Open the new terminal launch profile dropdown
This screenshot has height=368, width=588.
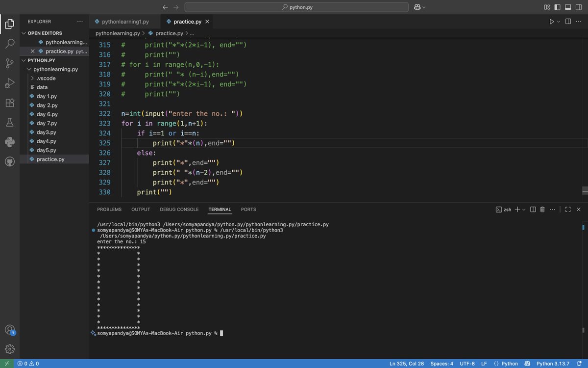click(524, 210)
